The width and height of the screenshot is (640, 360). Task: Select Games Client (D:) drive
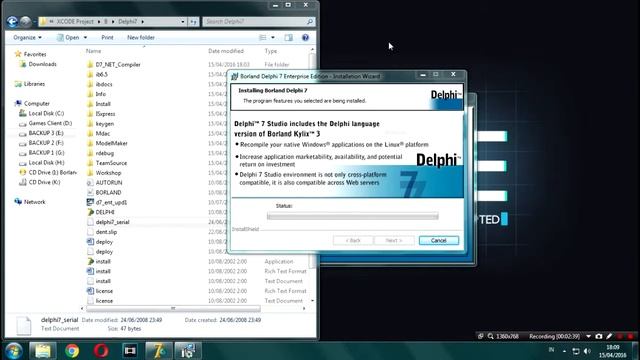coord(46,123)
